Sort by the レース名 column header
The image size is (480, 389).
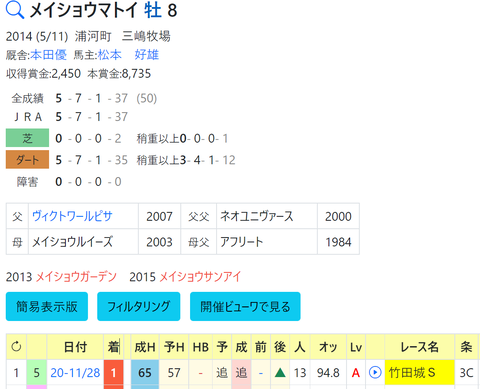[420, 347]
